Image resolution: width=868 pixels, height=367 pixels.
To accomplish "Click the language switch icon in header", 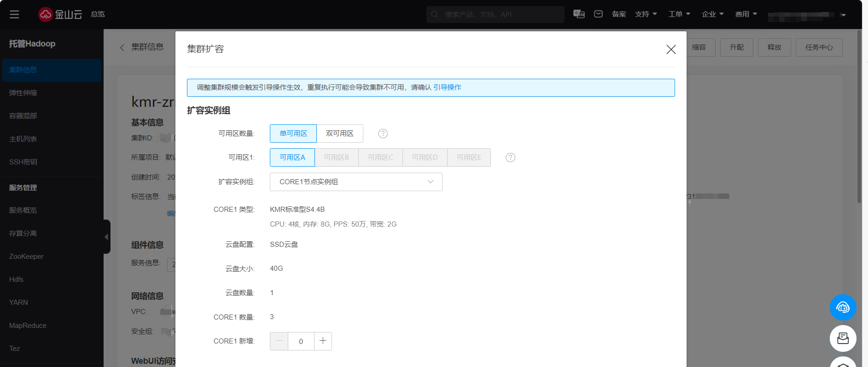I will coord(579,14).
